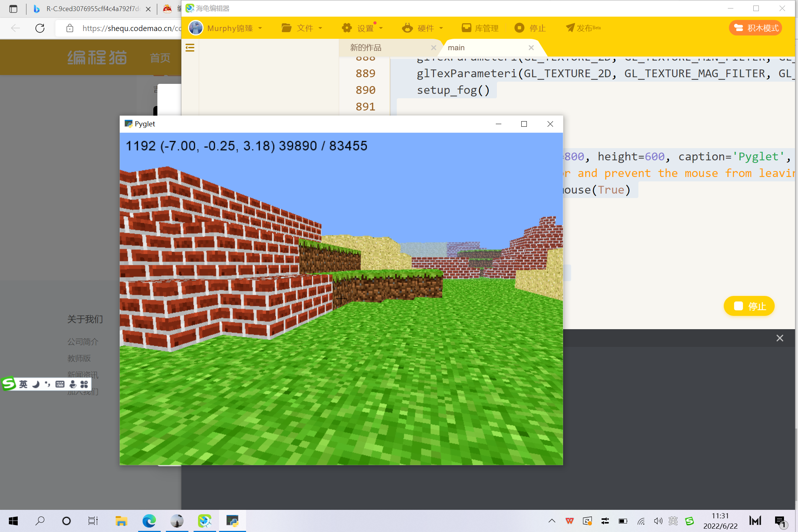Open File Explorer from the taskbar
The height and width of the screenshot is (532, 798).
[x=121, y=521]
